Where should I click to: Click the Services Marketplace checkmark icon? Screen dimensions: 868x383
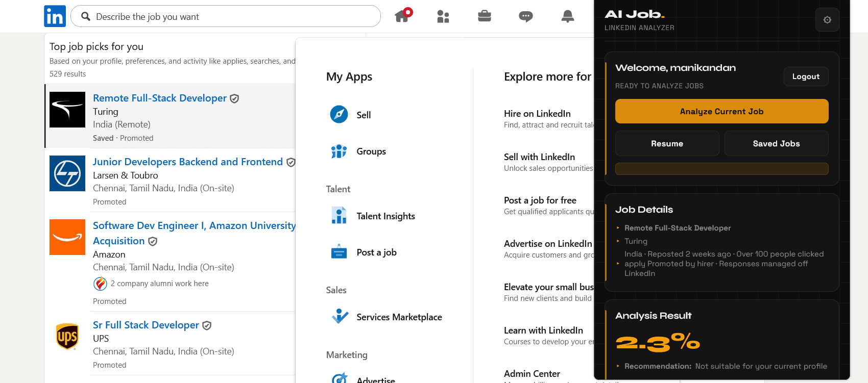pyautogui.click(x=340, y=316)
